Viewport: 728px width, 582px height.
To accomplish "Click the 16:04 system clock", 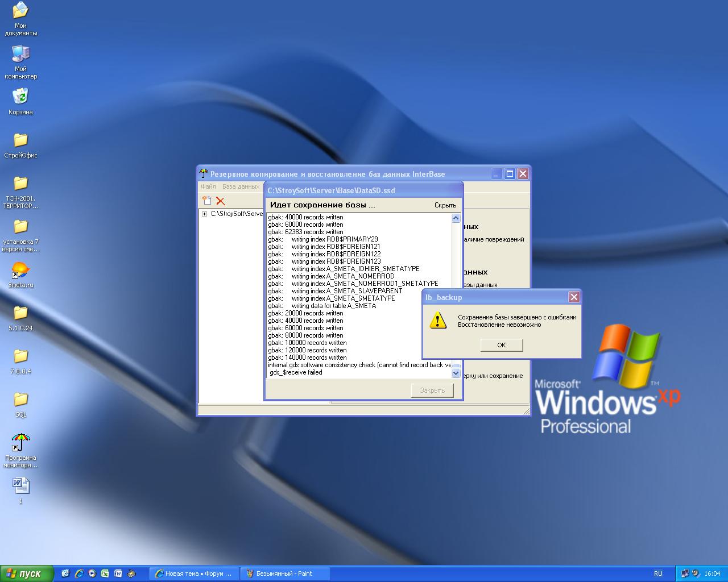I will tap(712, 573).
